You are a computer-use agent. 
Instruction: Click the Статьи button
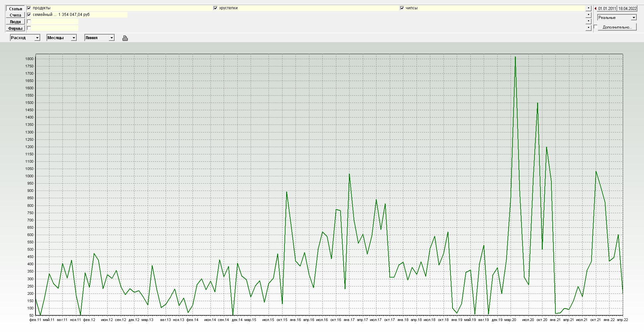pyautogui.click(x=15, y=9)
